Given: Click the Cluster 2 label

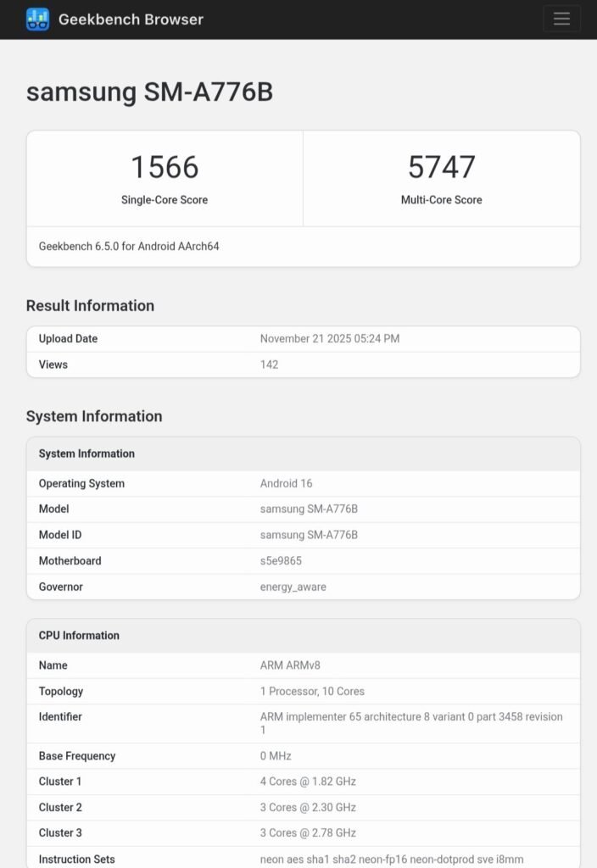Looking at the screenshot, I should pyautogui.click(x=60, y=808).
